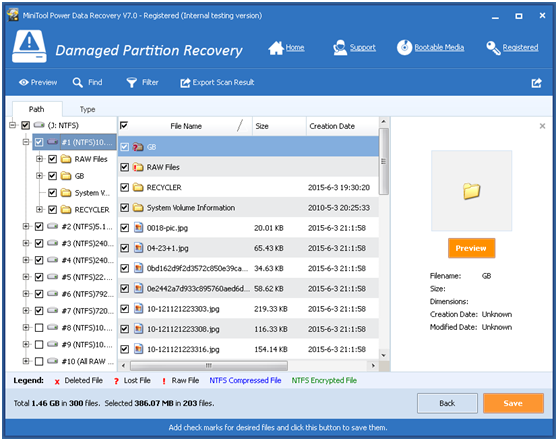Screen dimensions: 558x441
Task: Switch to the Path tab
Action: [x=37, y=109]
